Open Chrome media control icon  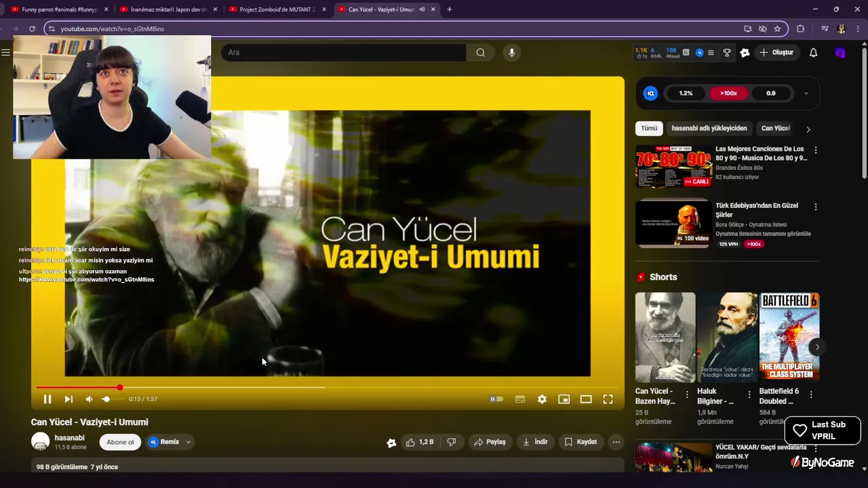click(825, 28)
